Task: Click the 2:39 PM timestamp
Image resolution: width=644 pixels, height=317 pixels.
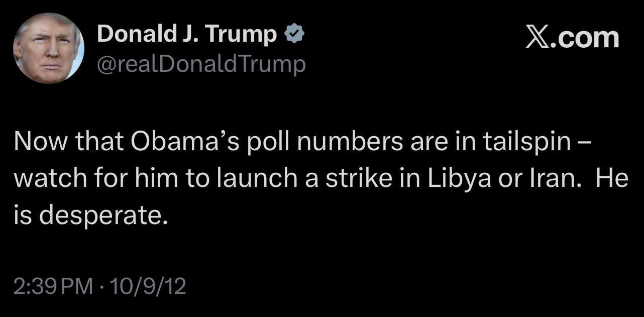Action: click(53, 286)
